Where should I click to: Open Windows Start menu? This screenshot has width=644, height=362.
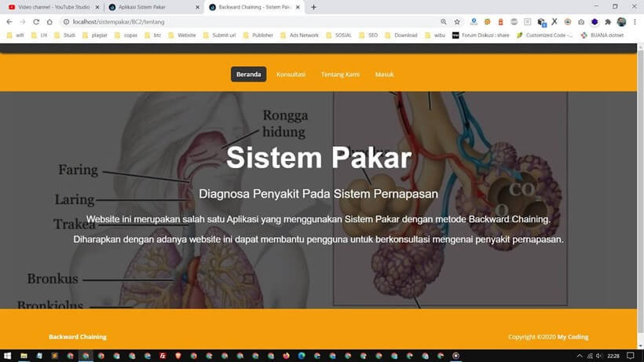pos(7,356)
